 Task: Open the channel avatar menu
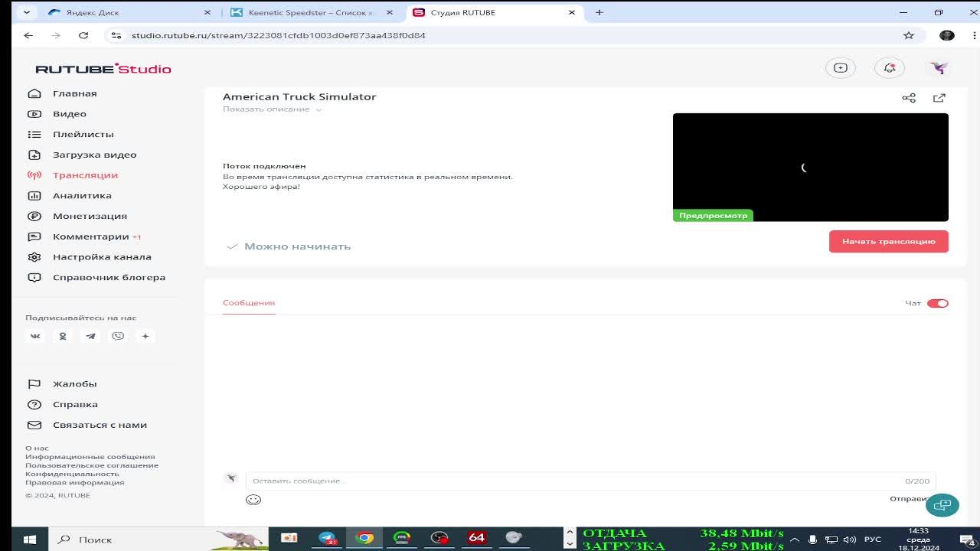coord(939,68)
